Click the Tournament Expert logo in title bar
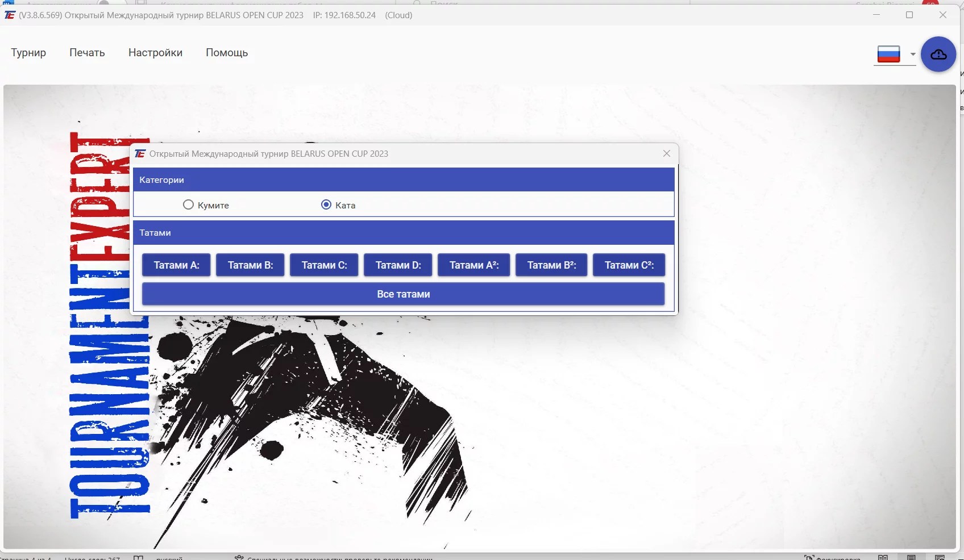The width and height of the screenshot is (964, 560). pyautogui.click(x=10, y=15)
